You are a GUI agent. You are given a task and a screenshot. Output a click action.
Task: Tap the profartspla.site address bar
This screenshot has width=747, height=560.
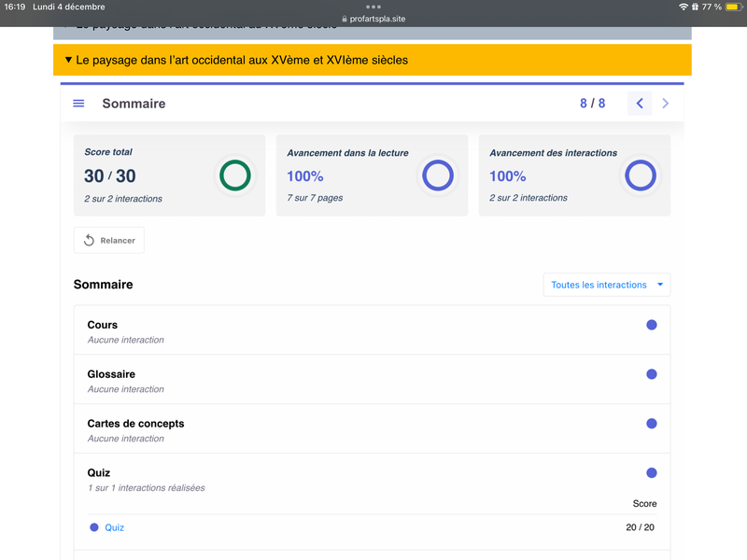coord(373,19)
